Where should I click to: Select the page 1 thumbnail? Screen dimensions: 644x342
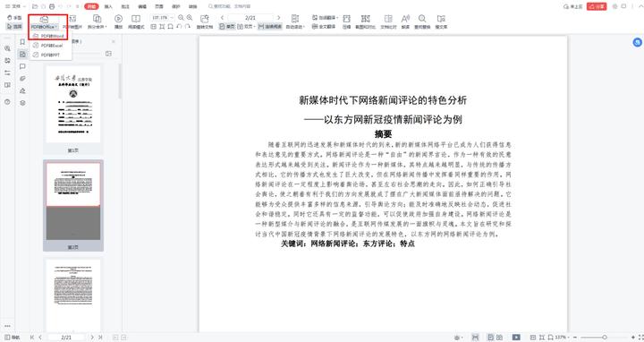pos(73,105)
